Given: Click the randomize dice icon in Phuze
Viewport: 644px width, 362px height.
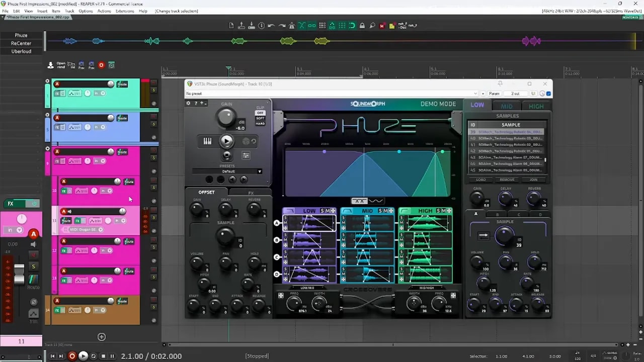Looking at the screenshot, I should tap(247, 141).
